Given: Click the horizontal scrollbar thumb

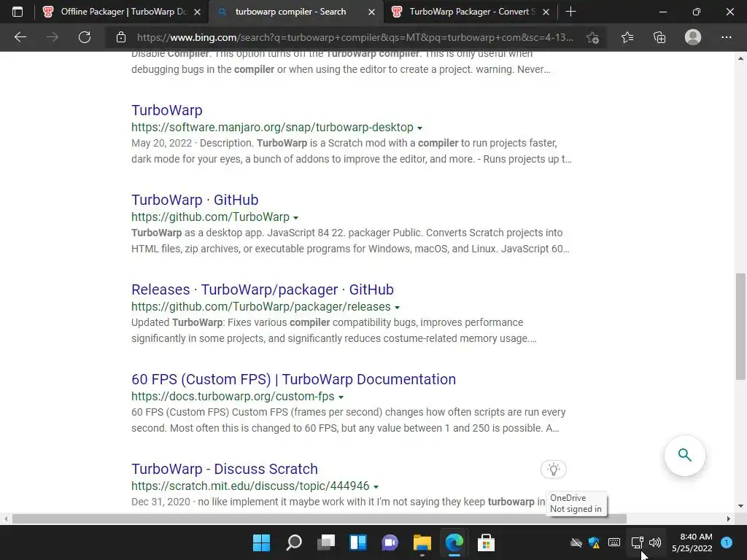Looking at the screenshot, I should (x=320, y=518).
